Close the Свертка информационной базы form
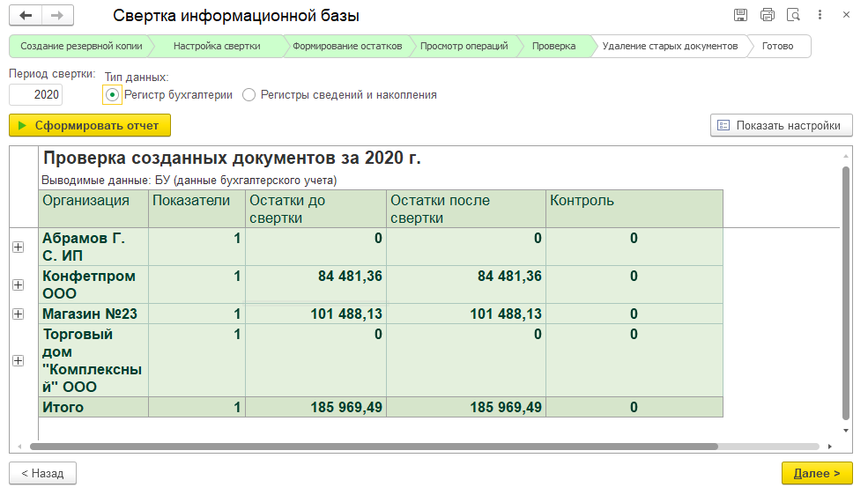This screenshot has height=495, width=868. (x=846, y=15)
